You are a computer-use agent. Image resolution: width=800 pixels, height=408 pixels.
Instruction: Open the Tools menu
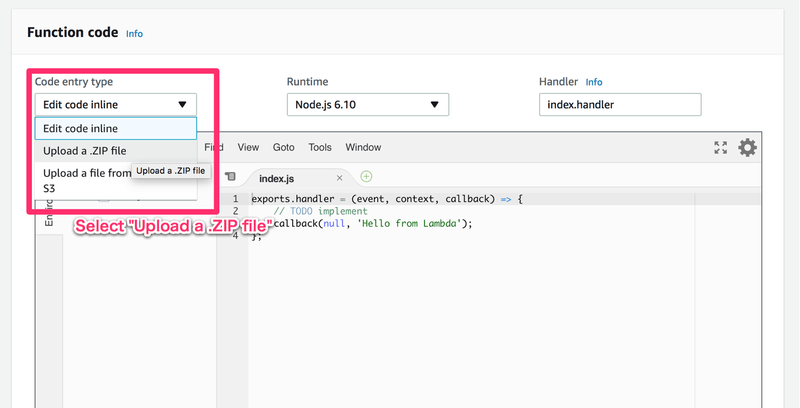(x=320, y=147)
